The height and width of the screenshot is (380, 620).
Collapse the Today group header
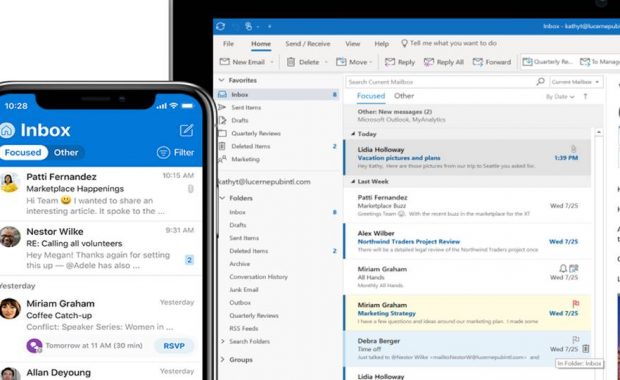tap(353, 134)
